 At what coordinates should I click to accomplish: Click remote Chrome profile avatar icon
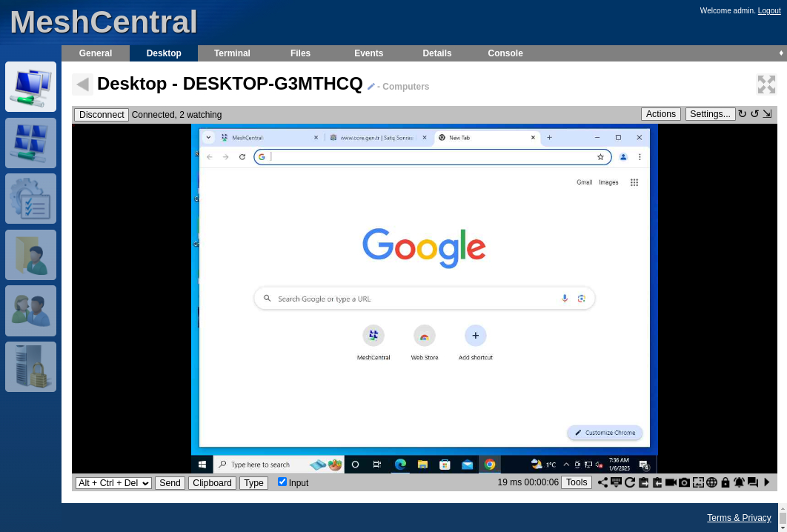pyautogui.click(x=623, y=157)
